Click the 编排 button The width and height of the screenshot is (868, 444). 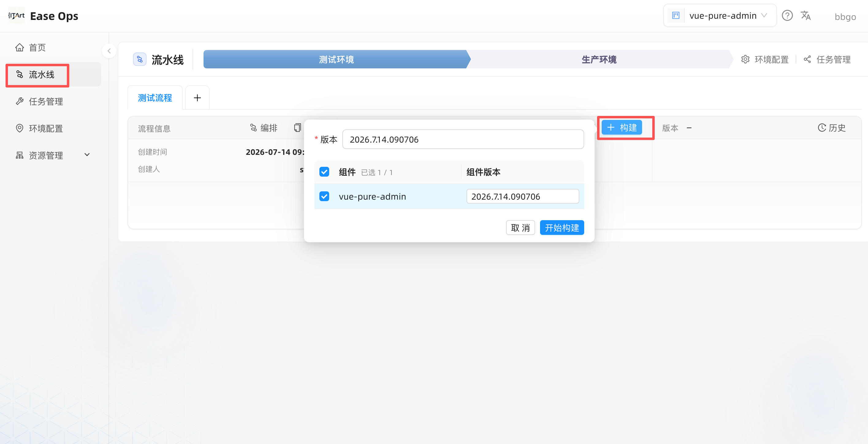point(264,128)
